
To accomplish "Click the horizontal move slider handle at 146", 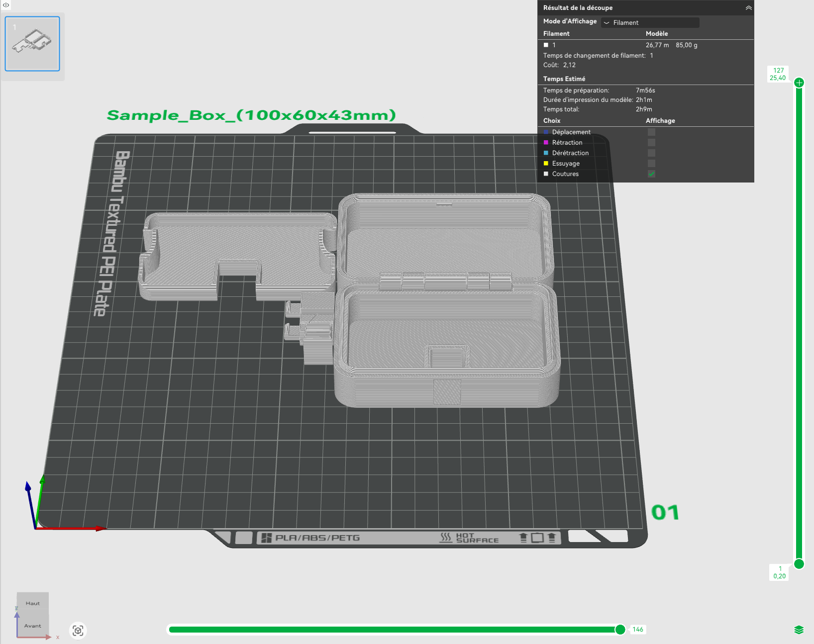I will click(x=620, y=630).
